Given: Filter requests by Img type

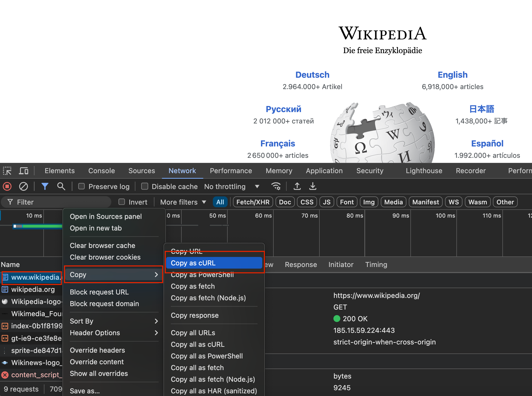Looking at the screenshot, I should pyautogui.click(x=369, y=202).
